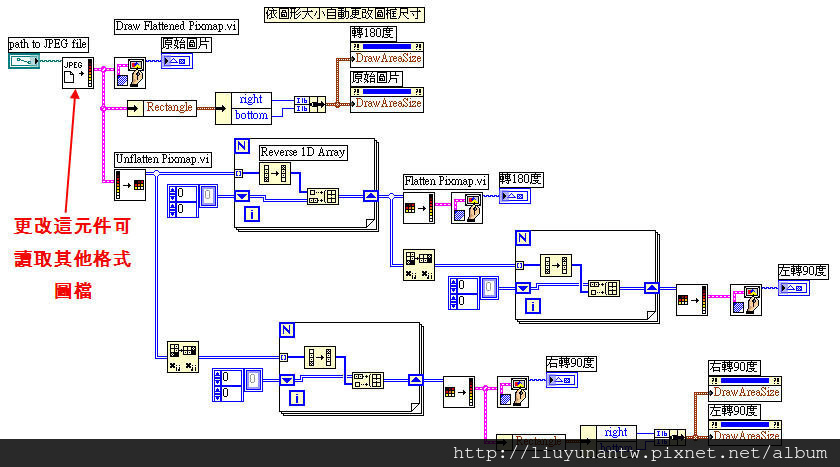Select Flatten Pixmap icon under Flatten Pixmap.vi label

pos(419,208)
